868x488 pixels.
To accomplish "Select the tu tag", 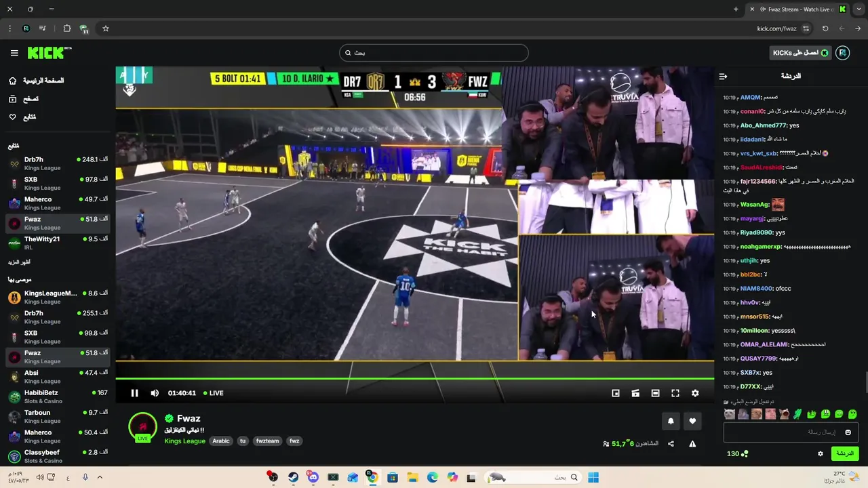I will pos(243,441).
